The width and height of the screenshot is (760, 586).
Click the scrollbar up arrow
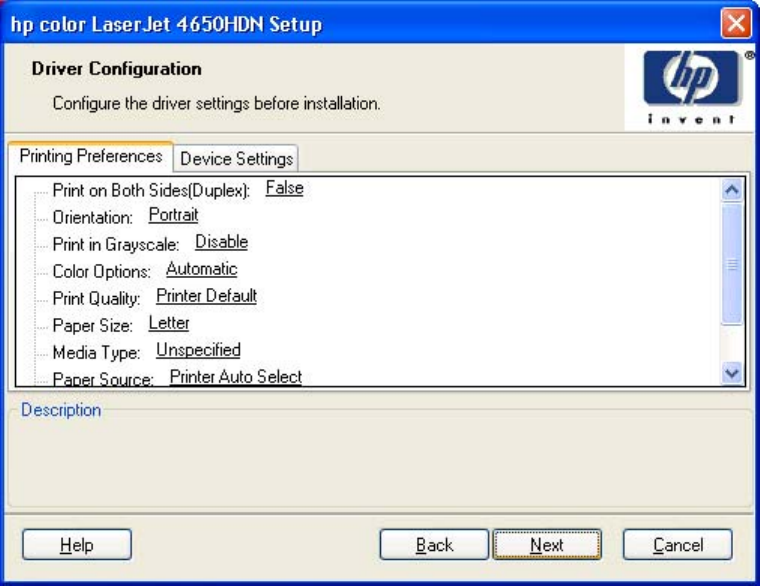point(732,190)
